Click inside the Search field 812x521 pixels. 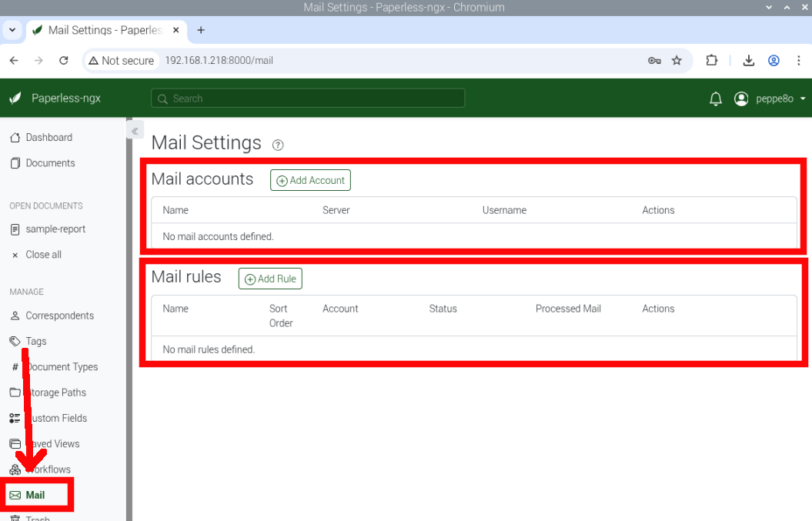click(x=307, y=98)
